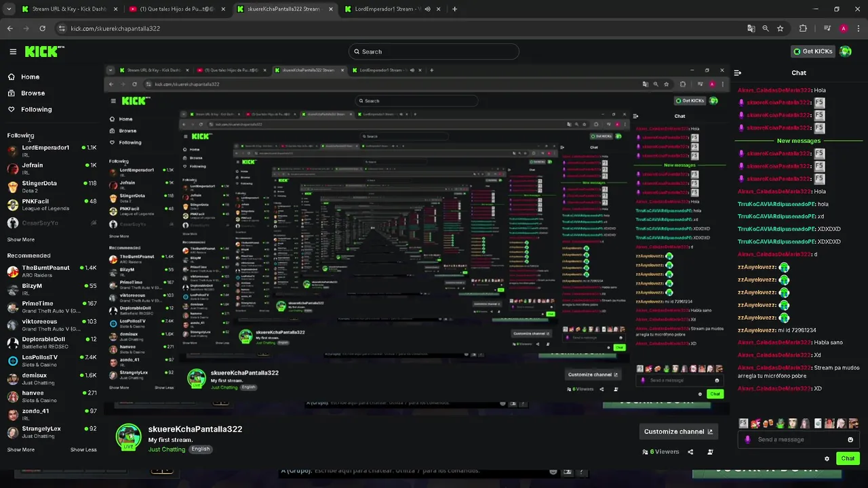The image size is (868, 488).
Task: Go back using browser back arrow
Action: [9, 28]
